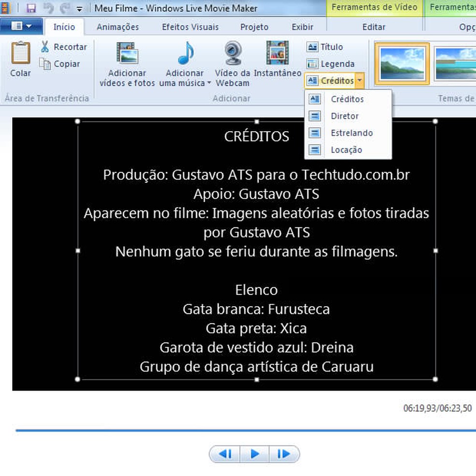The image size is (476, 476).
Task: Choose Locação from the dropdown list
Action: 348,150
